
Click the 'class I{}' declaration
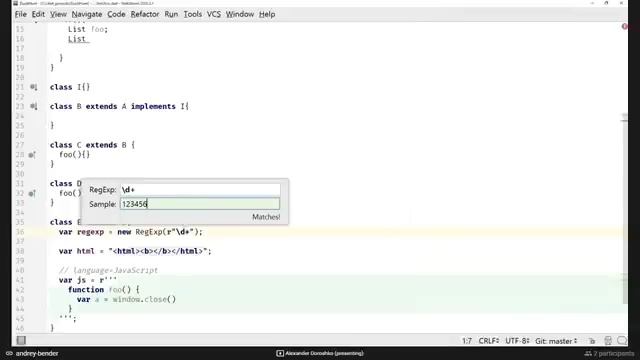(x=70, y=87)
